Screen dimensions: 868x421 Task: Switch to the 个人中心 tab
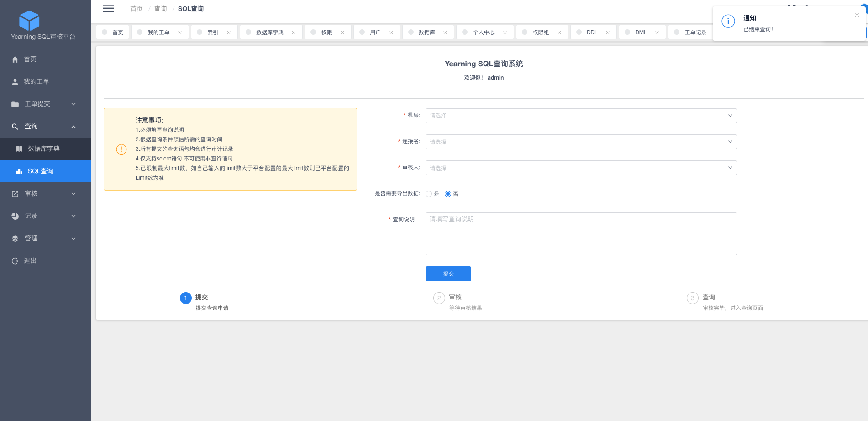[x=485, y=32]
